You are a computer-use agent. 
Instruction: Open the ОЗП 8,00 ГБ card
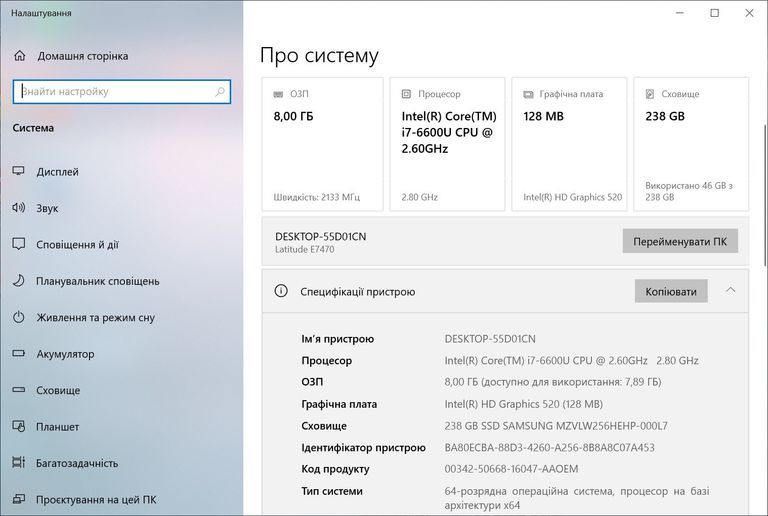click(322, 144)
